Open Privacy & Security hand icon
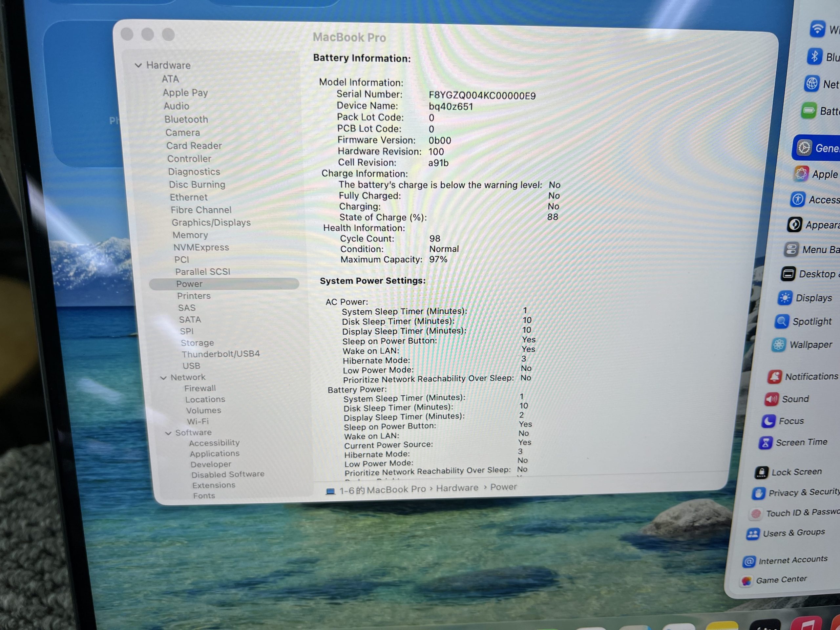Image resolution: width=840 pixels, height=630 pixels. click(759, 493)
